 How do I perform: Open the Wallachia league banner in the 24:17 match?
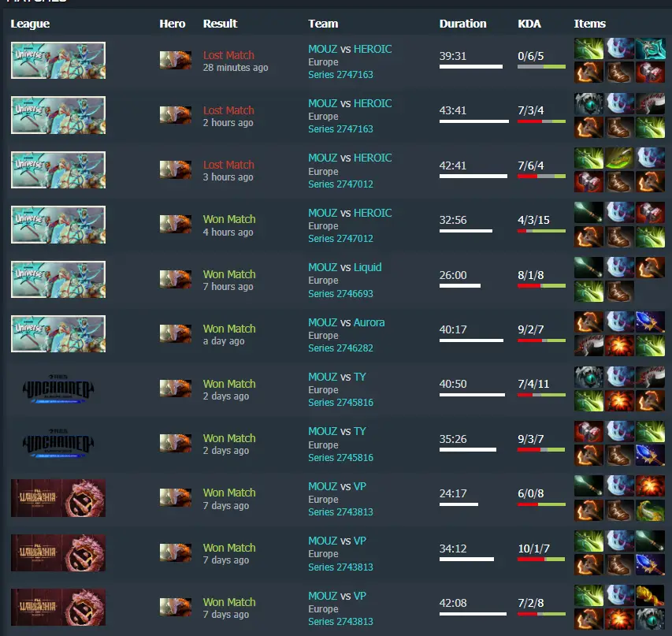click(x=58, y=498)
